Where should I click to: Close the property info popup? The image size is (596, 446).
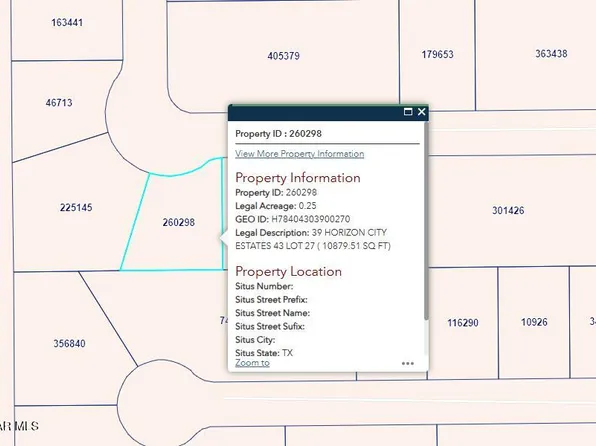coord(422,112)
